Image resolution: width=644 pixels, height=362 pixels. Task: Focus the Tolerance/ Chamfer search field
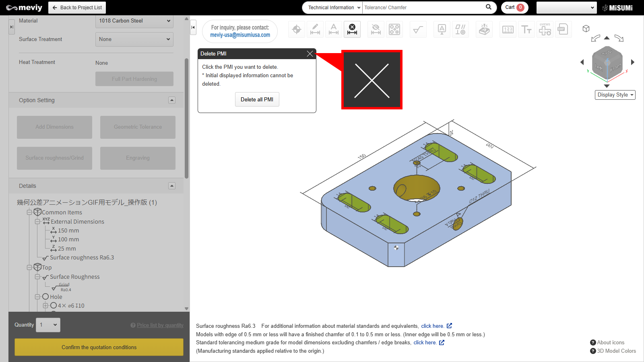pos(423,7)
